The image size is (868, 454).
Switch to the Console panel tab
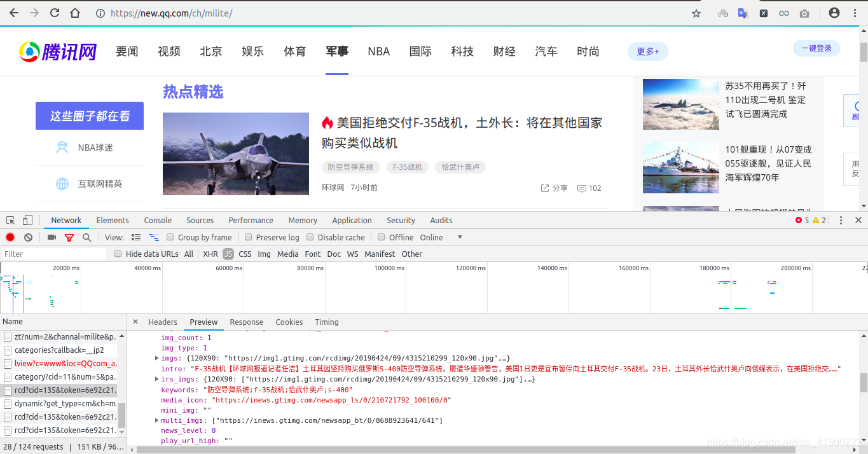158,220
